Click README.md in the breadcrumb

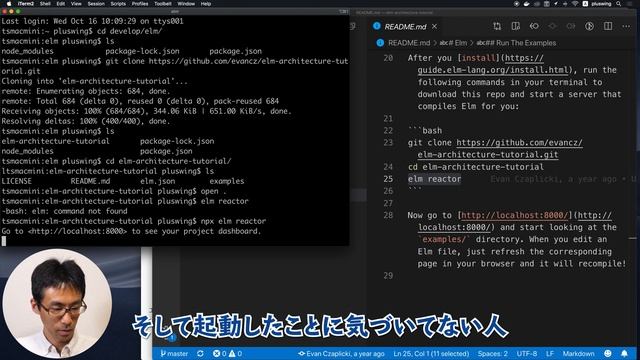click(x=409, y=43)
